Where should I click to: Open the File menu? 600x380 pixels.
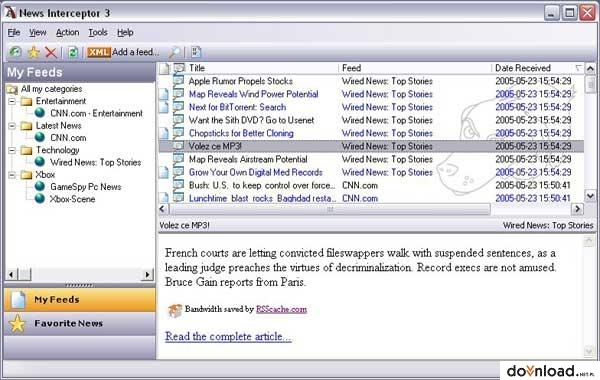click(14, 33)
